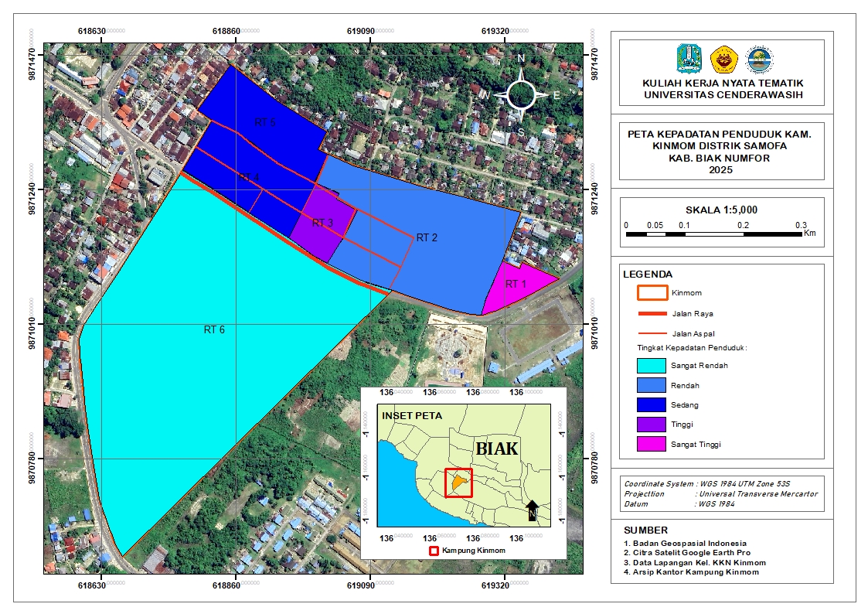This screenshot has width=868, height=614.
Task: Click the red rectangle in the inset map
Action: (458, 483)
